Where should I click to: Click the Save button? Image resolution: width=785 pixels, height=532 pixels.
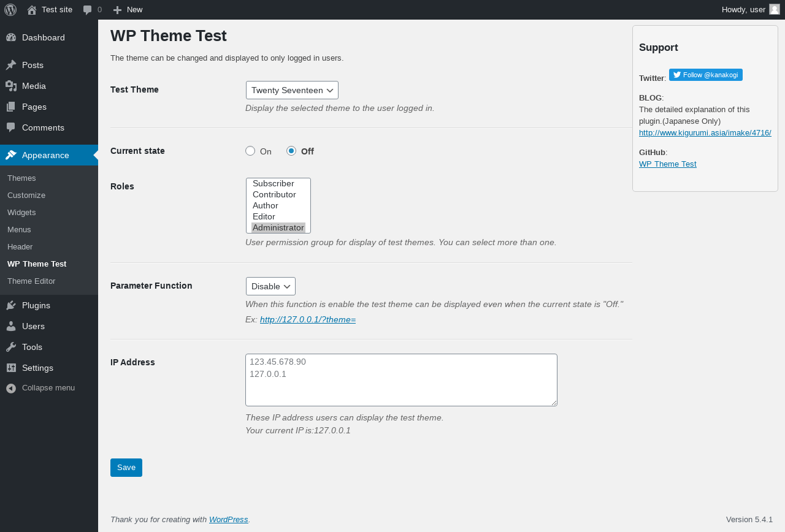[126, 468]
